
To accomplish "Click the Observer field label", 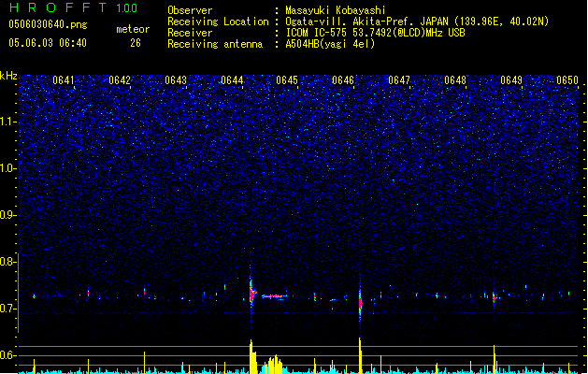I will 190,10.
